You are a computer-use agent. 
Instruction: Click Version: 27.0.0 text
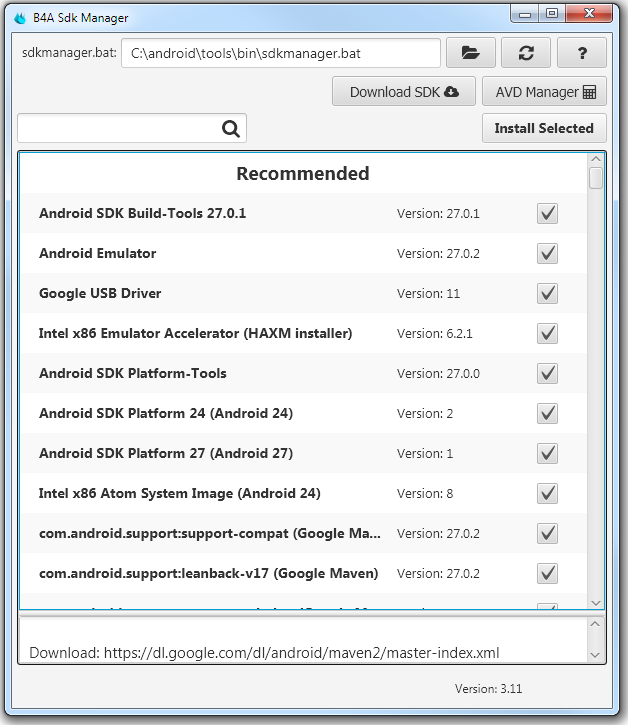coord(438,374)
